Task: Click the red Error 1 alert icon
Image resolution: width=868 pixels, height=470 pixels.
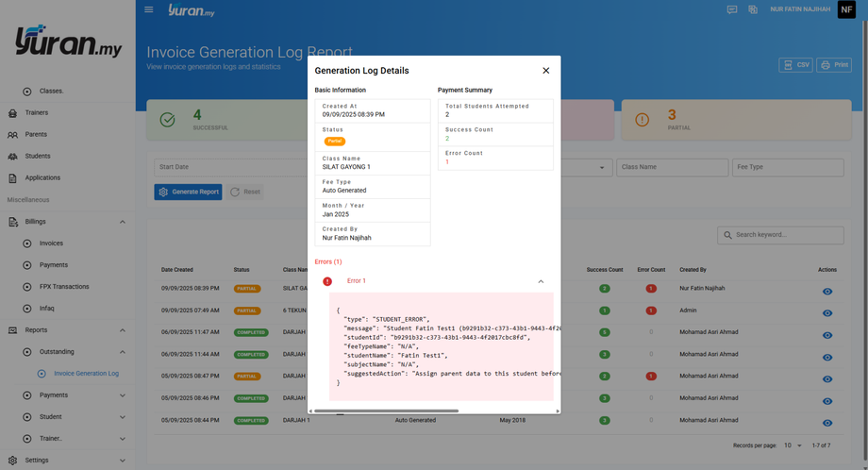Action: pyautogui.click(x=327, y=281)
